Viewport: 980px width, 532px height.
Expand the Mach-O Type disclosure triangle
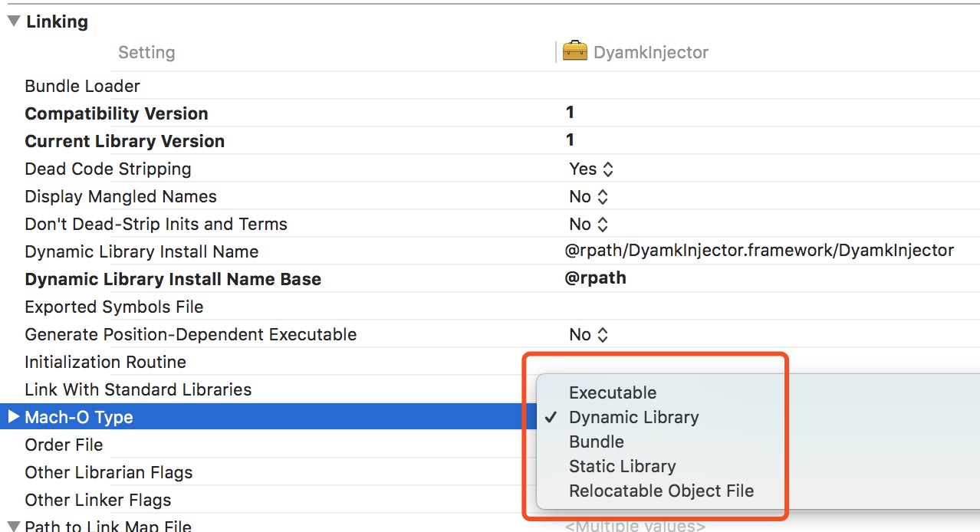click(x=12, y=417)
